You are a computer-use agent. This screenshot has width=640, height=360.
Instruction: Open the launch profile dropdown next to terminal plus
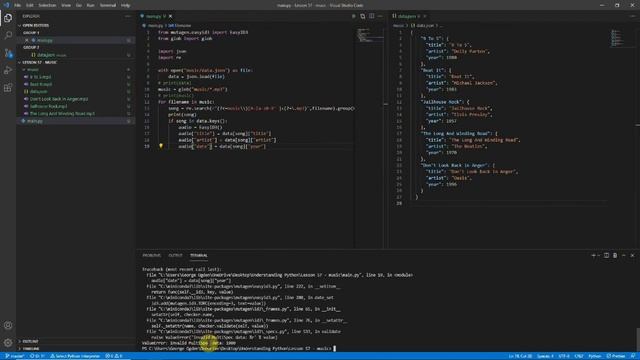[598, 256]
